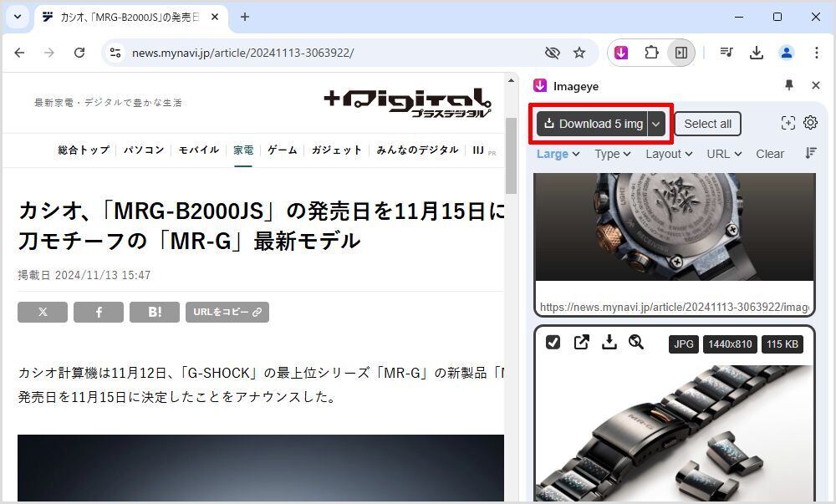This screenshot has height=504, width=836.
Task: Open the みんなのデジタル nav item
Action: point(417,150)
